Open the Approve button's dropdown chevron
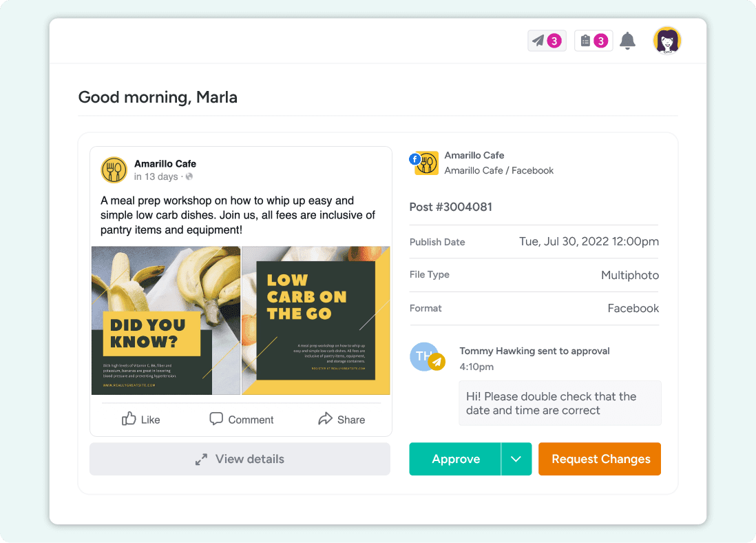756x543 pixels. pyautogui.click(x=516, y=459)
